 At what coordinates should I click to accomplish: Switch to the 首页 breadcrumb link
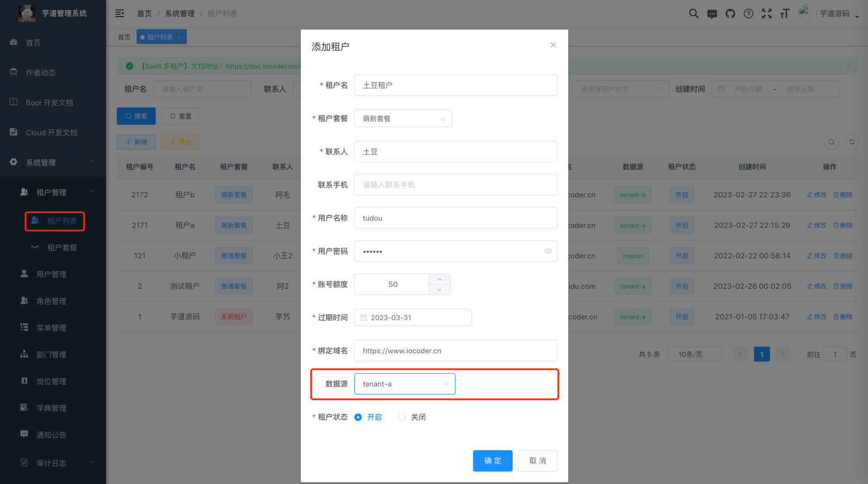[x=144, y=13]
